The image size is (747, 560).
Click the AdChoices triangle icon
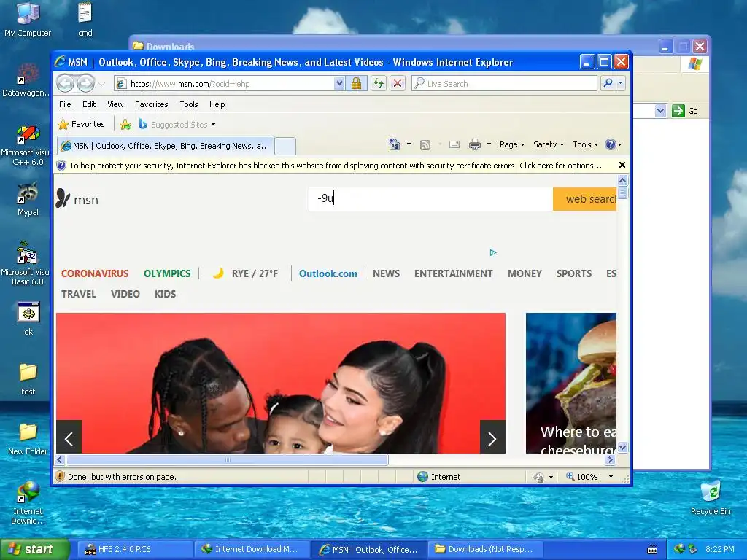(493, 252)
